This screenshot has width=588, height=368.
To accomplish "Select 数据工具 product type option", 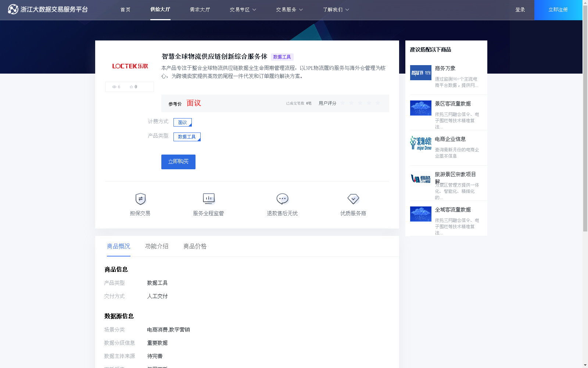I will [187, 137].
